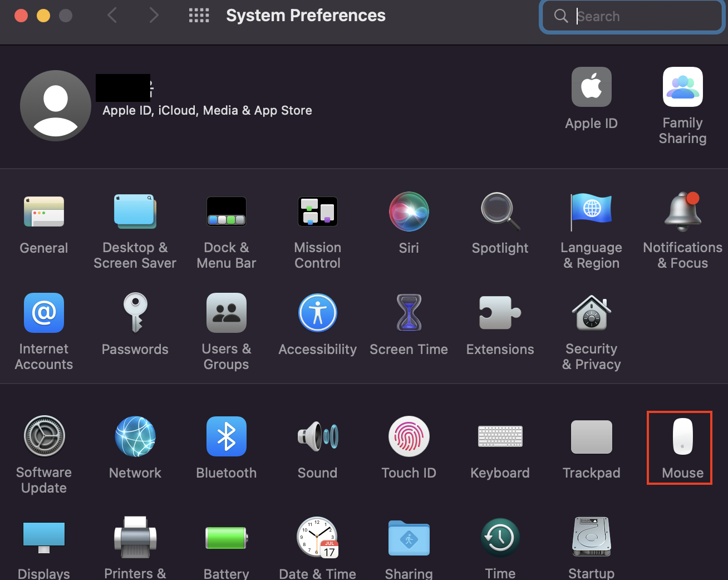Go forward with the forward arrow
728x580 pixels.
pos(154,16)
